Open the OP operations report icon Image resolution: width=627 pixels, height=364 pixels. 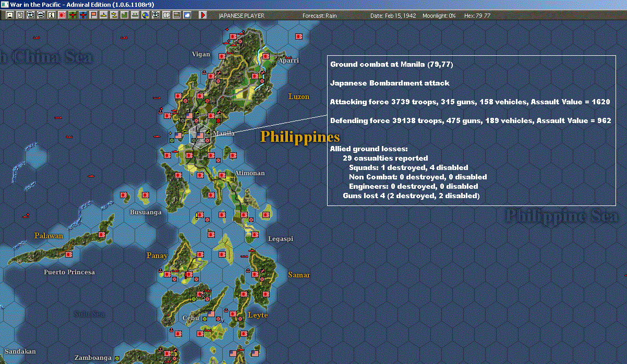pyautogui.click(x=166, y=15)
